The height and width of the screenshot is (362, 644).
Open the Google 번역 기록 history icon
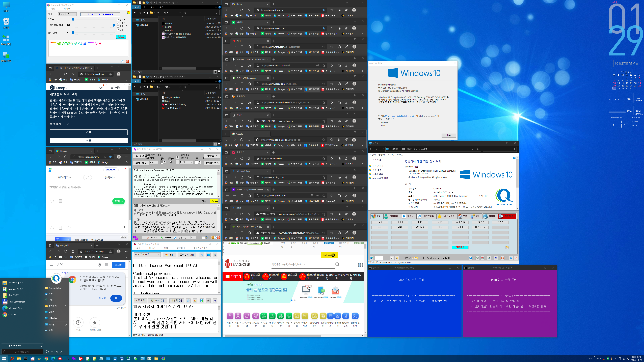point(78,322)
